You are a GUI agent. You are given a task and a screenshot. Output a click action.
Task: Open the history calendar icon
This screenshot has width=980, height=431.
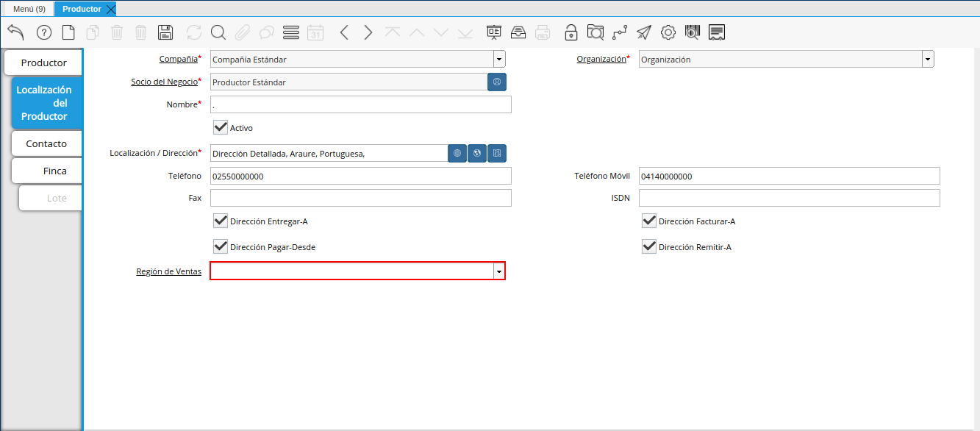tap(315, 32)
